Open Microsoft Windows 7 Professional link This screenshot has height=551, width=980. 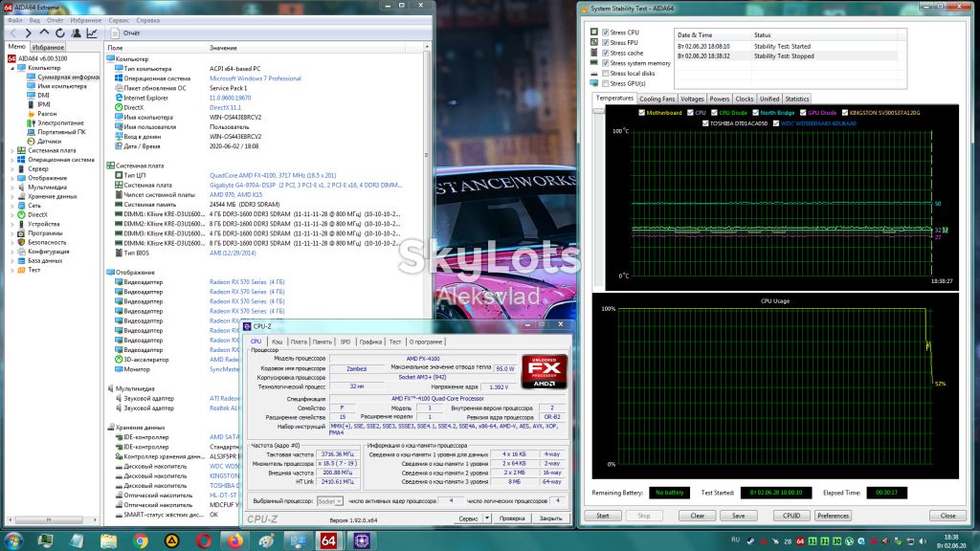click(255, 78)
